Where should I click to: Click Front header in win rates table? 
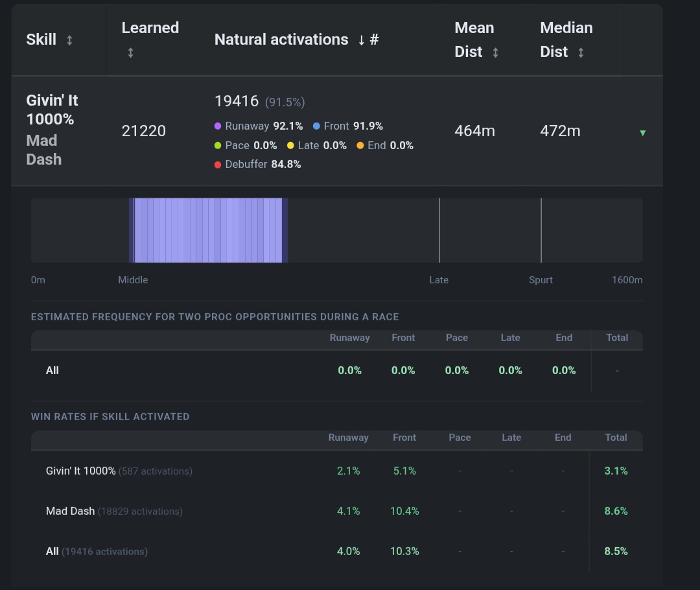point(404,438)
